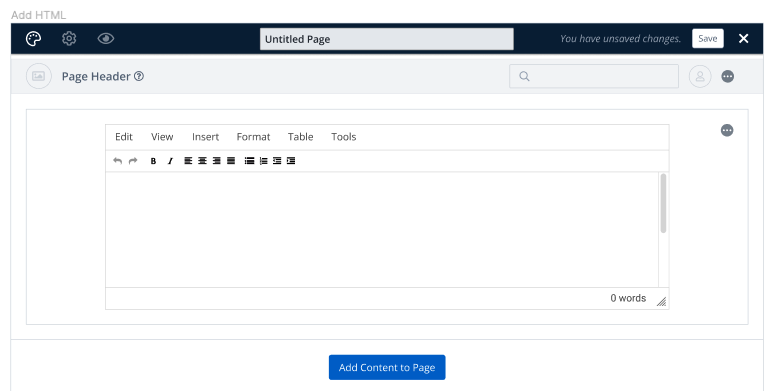Insert a bulleted list
This screenshot has height=391, width=771.
(249, 161)
